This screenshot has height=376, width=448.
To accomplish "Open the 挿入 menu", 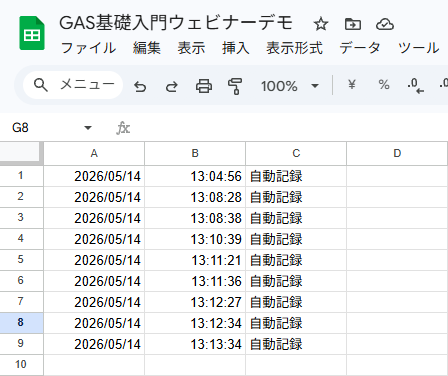I will pyautogui.click(x=236, y=48).
